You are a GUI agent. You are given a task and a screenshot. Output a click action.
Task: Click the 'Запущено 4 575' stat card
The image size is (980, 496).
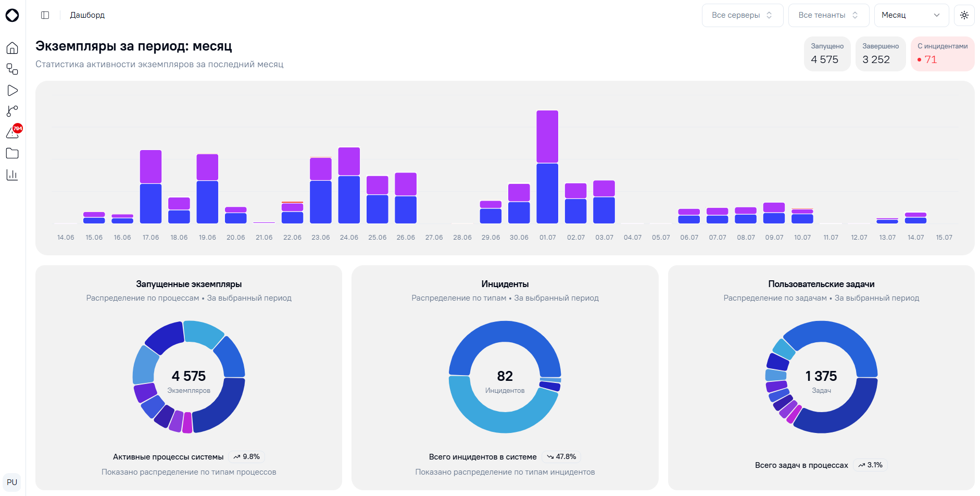pyautogui.click(x=827, y=54)
